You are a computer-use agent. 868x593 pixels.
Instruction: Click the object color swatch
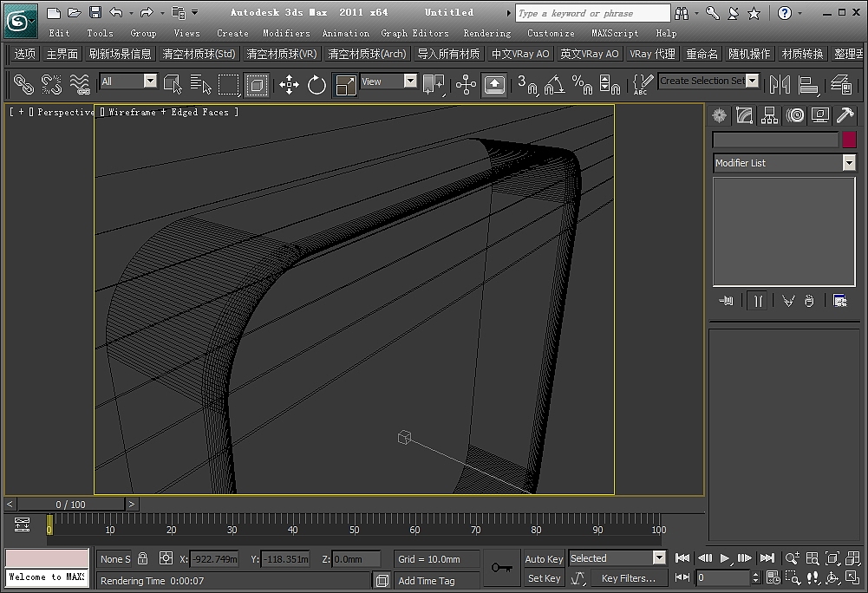849,140
